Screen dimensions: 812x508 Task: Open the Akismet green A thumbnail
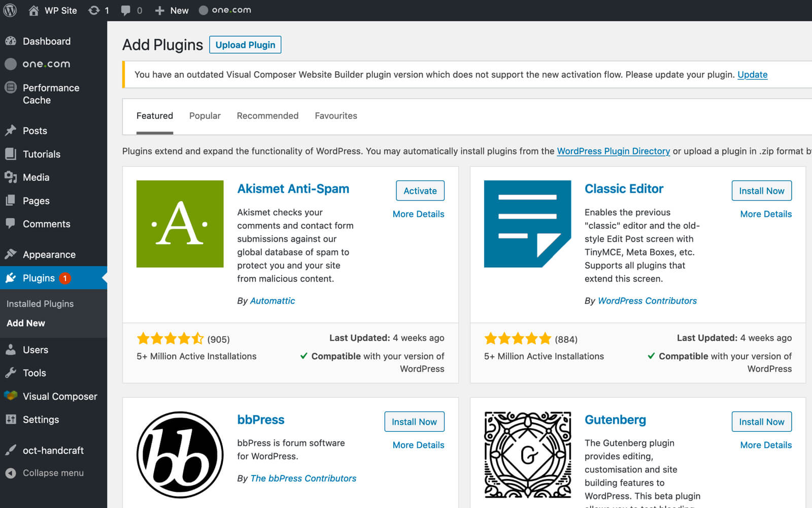(x=180, y=224)
